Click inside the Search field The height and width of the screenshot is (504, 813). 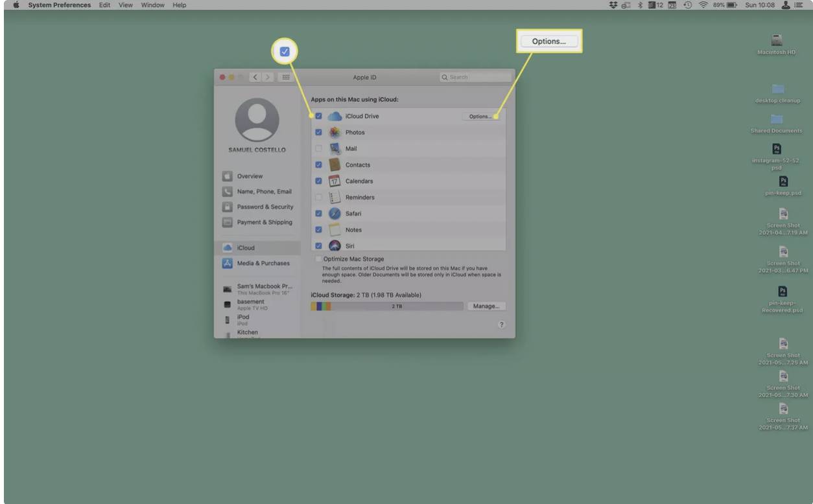click(474, 76)
